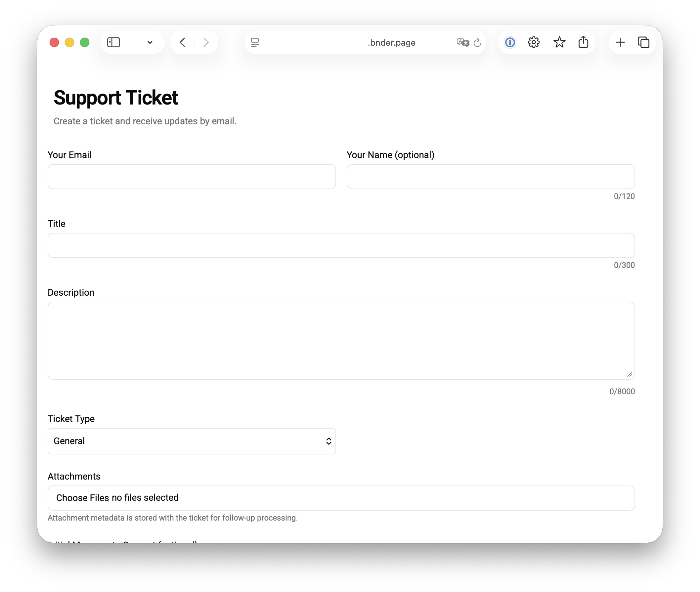Navigate back to the previous page
This screenshot has width=700, height=592.
click(182, 42)
